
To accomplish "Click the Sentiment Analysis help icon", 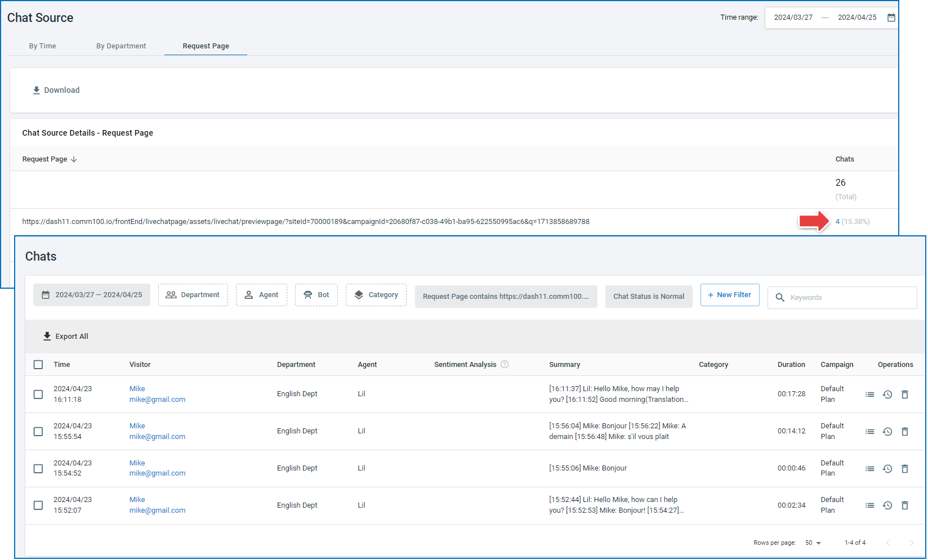I will (505, 364).
